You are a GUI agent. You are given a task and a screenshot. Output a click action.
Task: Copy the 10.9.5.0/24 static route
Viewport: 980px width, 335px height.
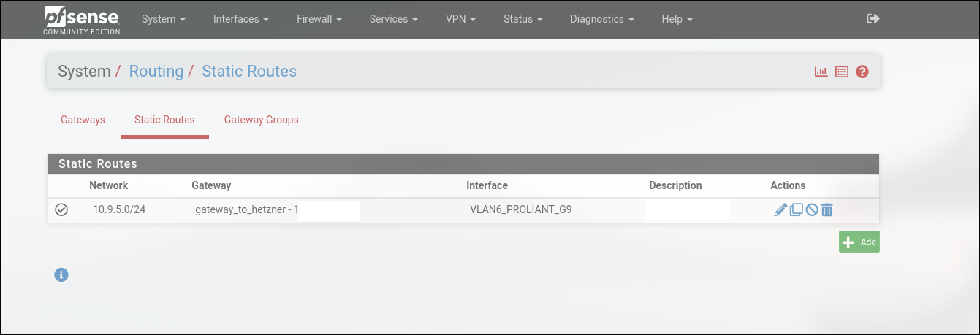[797, 210]
